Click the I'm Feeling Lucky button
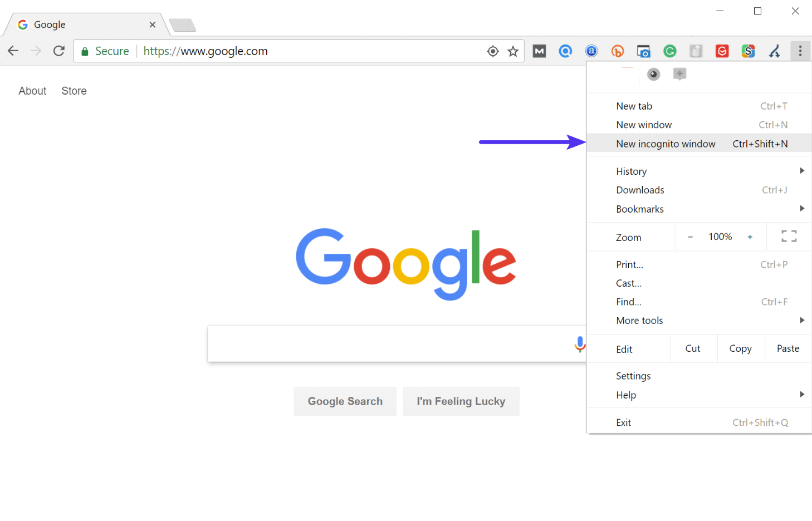Screen dimensions: 812x521 tap(461, 401)
